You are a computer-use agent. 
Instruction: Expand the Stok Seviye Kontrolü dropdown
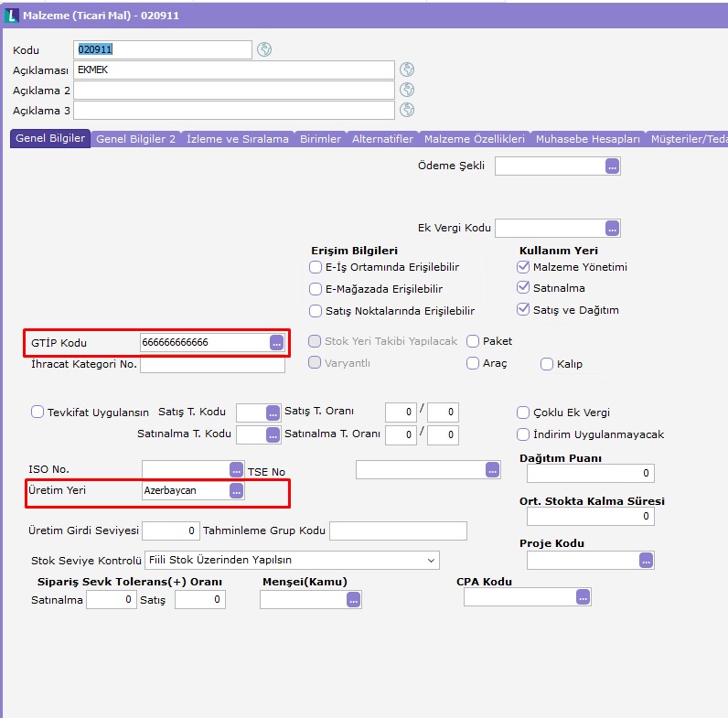point(431,560)
